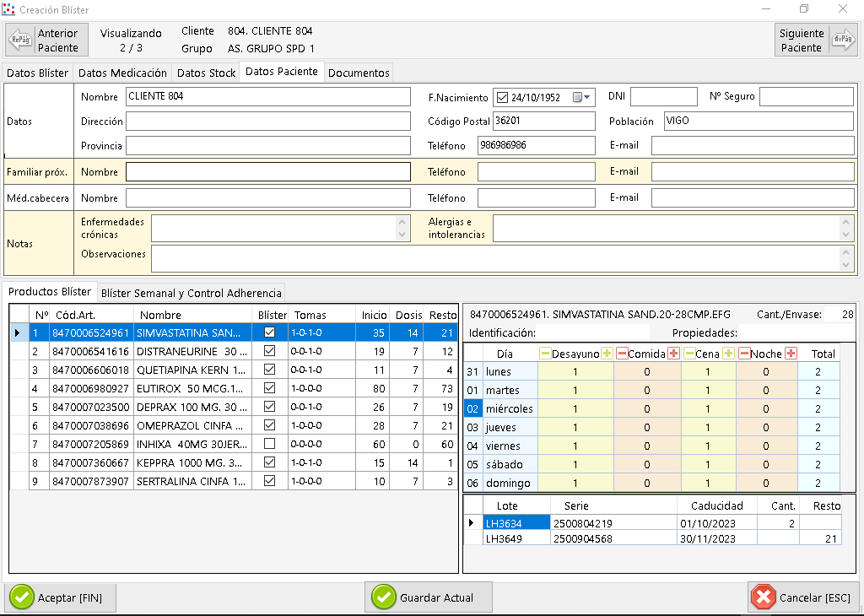This screenshot has height=616, width=864.
Task: Go to Siguiente Paciente
Action: (816, 40)
